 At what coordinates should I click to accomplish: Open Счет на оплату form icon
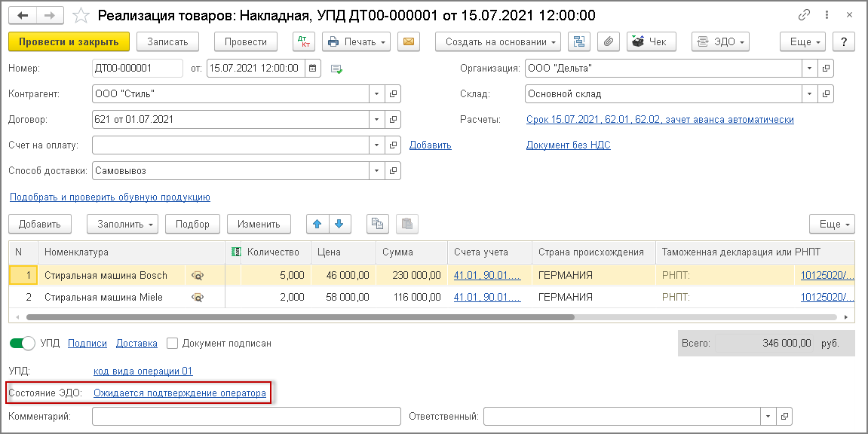pyautogui.click(x=393, y=145)
